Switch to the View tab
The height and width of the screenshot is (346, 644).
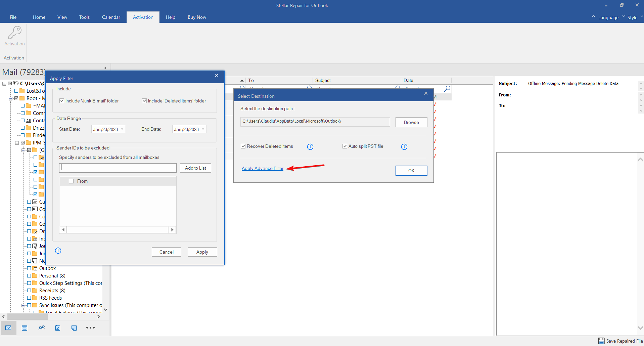[x=62, y=17]
